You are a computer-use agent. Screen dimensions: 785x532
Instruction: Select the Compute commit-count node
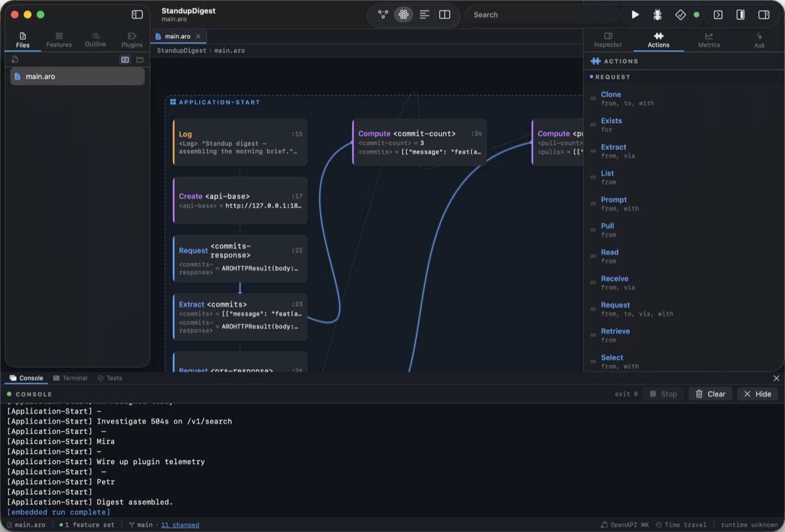tap(419, 142)
